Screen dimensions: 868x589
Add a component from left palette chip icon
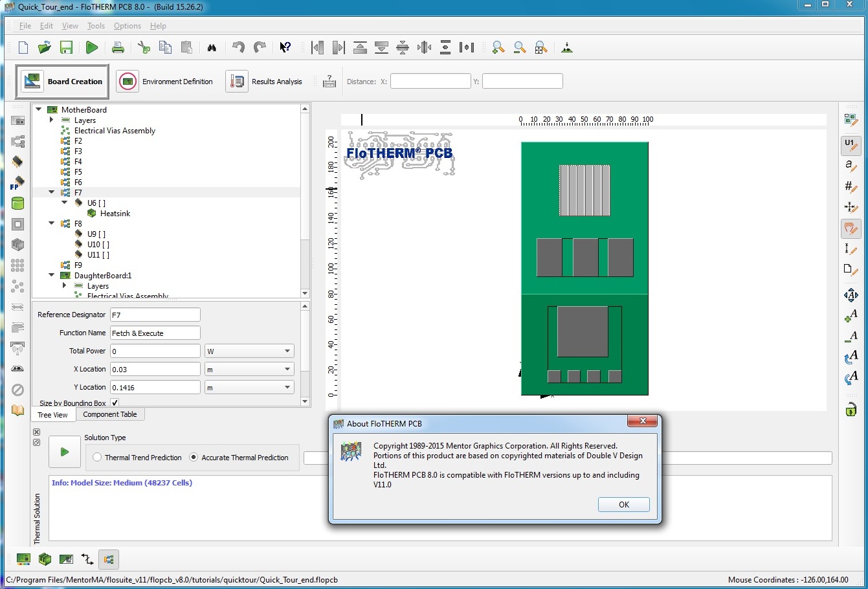tap(17, 161)
